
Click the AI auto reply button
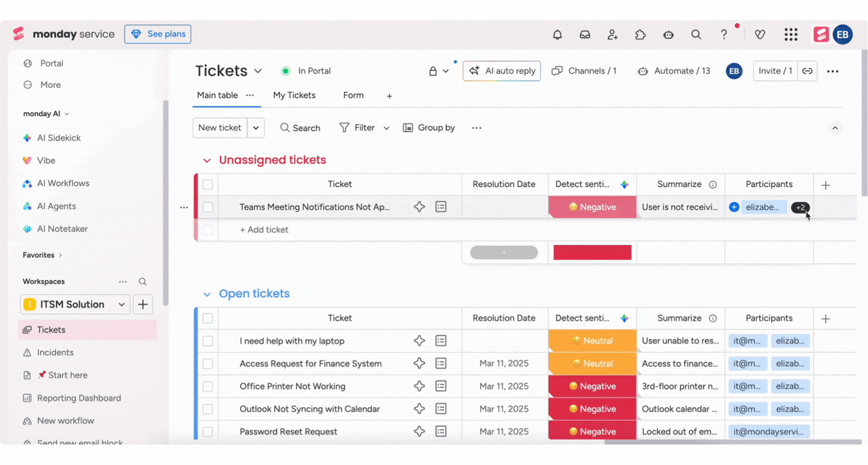coord(501,71)
